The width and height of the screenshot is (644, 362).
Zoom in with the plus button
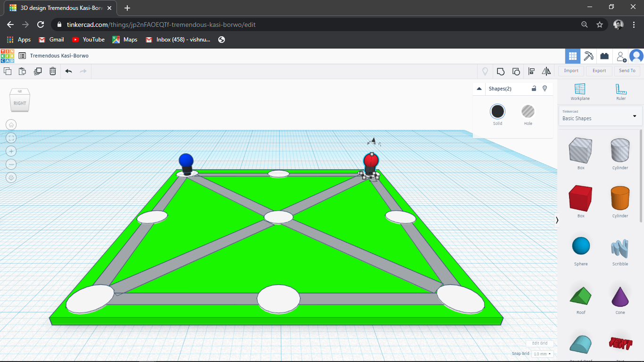tap(11, 151)
